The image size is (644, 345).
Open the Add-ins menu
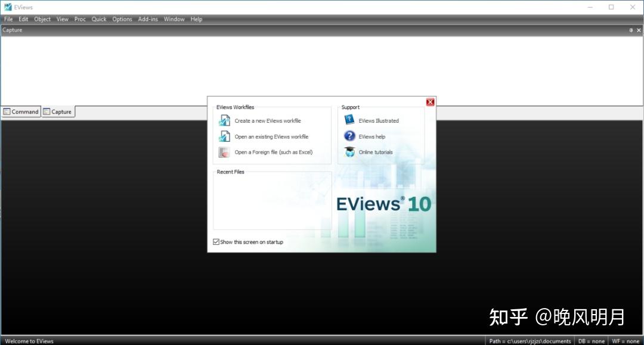[x=147, y=18]
